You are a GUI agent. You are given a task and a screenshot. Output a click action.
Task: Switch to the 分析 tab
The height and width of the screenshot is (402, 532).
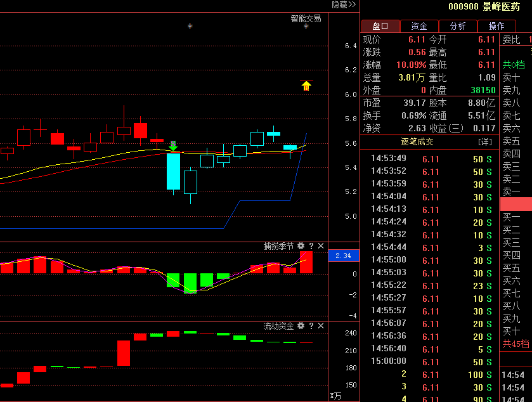458,26
